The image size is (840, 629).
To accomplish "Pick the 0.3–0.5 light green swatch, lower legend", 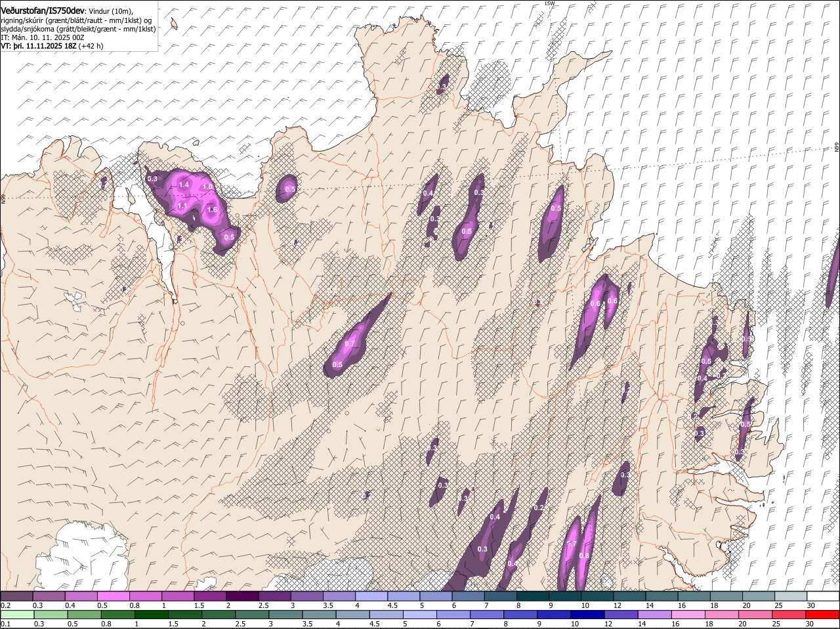I will [51, 615].
